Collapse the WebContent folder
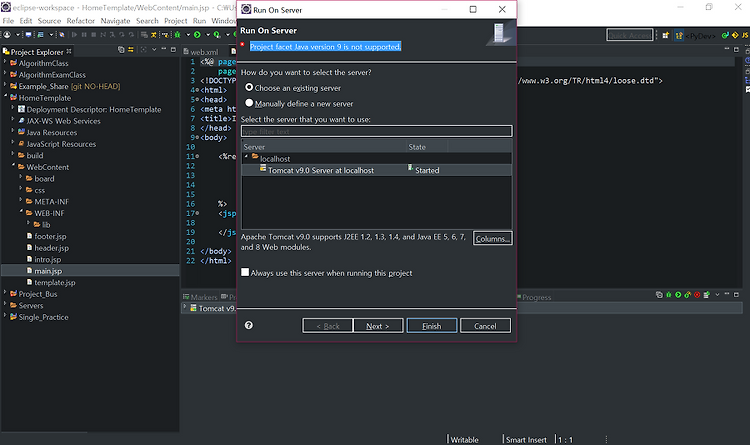The width and height of the screenshot is (750, 445). 13,166
